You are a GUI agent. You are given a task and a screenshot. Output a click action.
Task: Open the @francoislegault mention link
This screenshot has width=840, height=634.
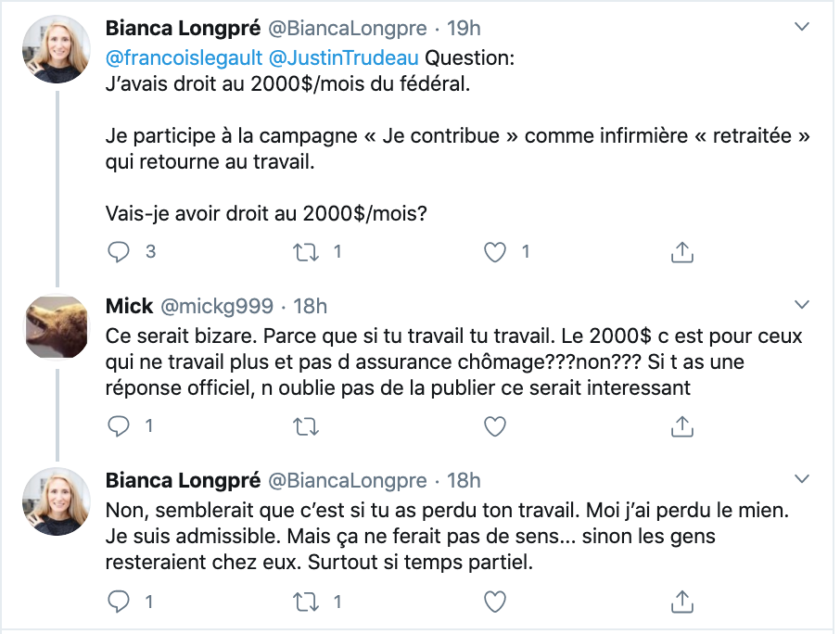tap(184, 57)
